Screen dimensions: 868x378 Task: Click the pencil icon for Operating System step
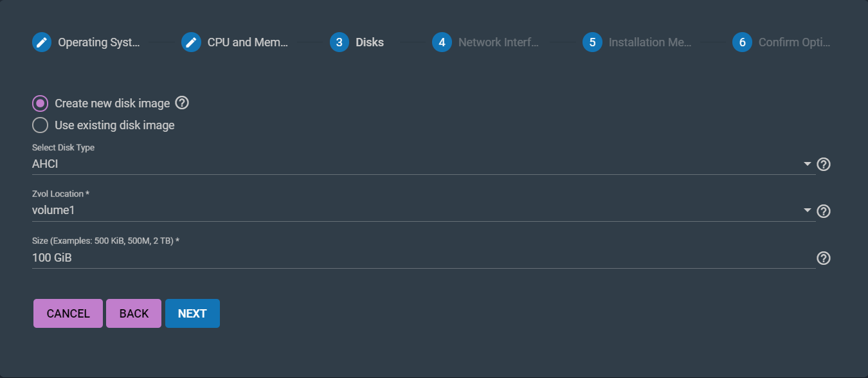coord(42,42)
